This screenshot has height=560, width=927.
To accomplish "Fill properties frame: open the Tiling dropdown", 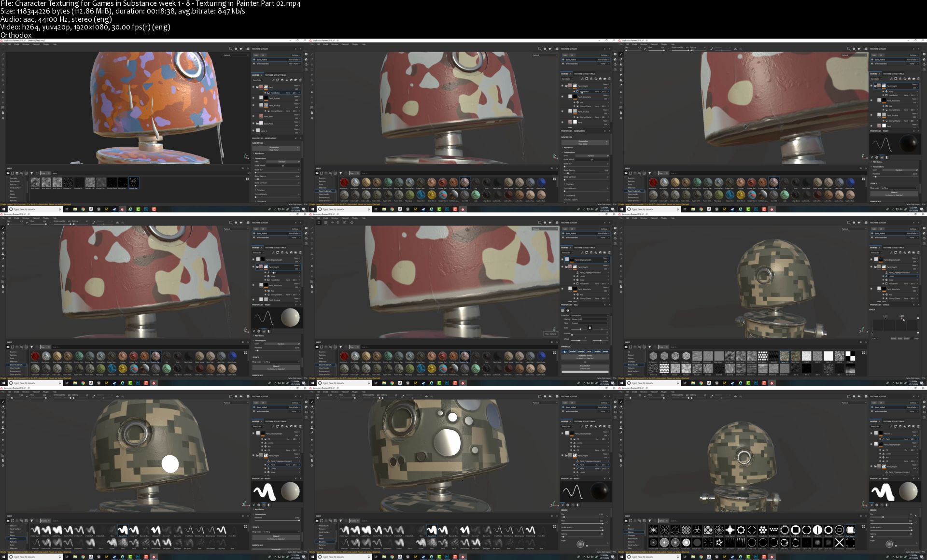I will pyautogui.click(x=590, y=323).
